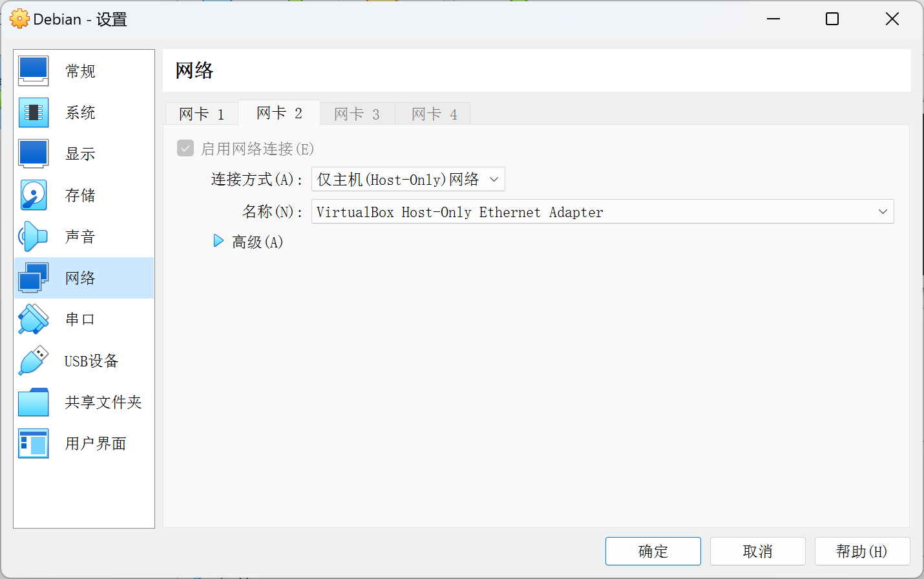Image resolution: width=924 pixels, height=579 pixels.
Task: Open the 连接方式 dropdown
Action: pos(408,179)
